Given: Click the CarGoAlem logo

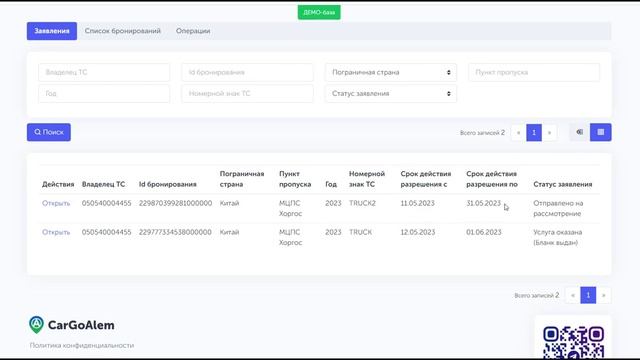Looking at the screenshot, I should [72, 325].
